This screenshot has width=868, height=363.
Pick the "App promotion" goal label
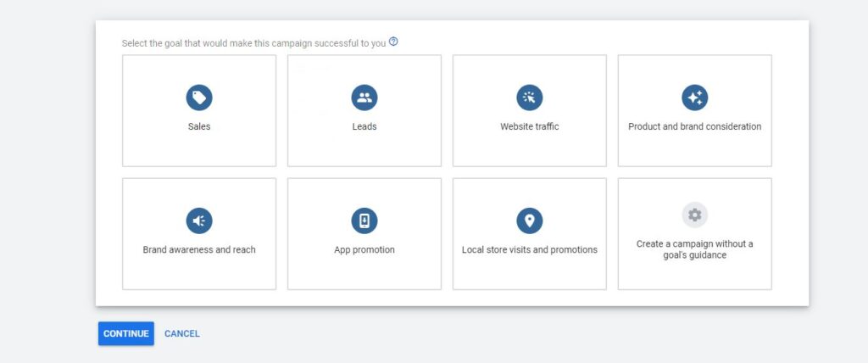point(364,250)
